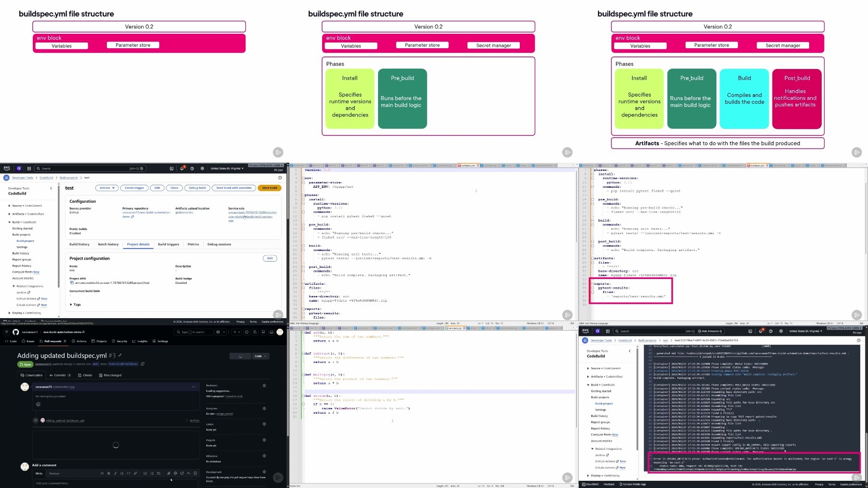
Task: Click the GitHub logo in the repository header
Action: (15, 332)
